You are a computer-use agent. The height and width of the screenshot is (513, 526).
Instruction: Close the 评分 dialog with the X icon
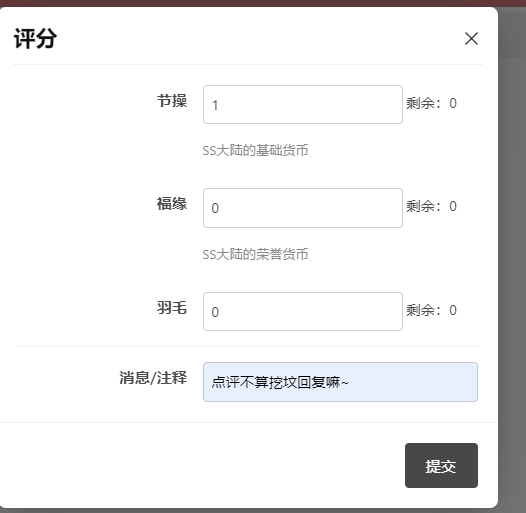pyautogui.click(x=471, y=39)
